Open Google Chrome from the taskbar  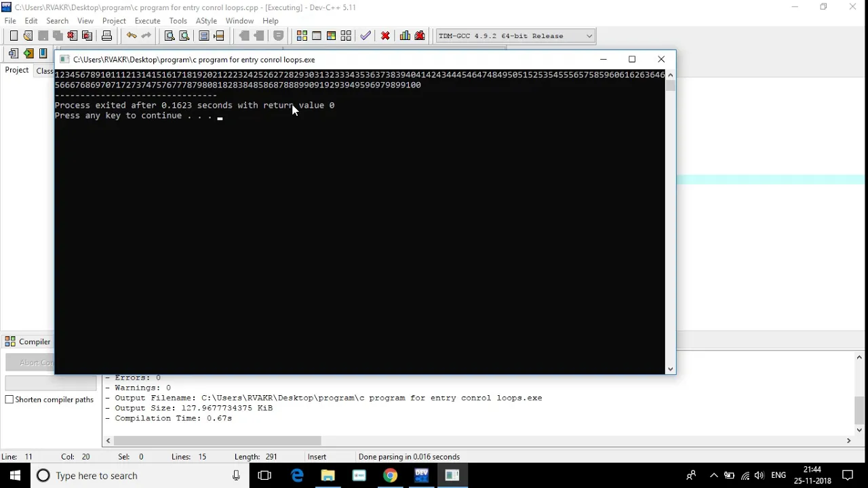coord(390,475)
